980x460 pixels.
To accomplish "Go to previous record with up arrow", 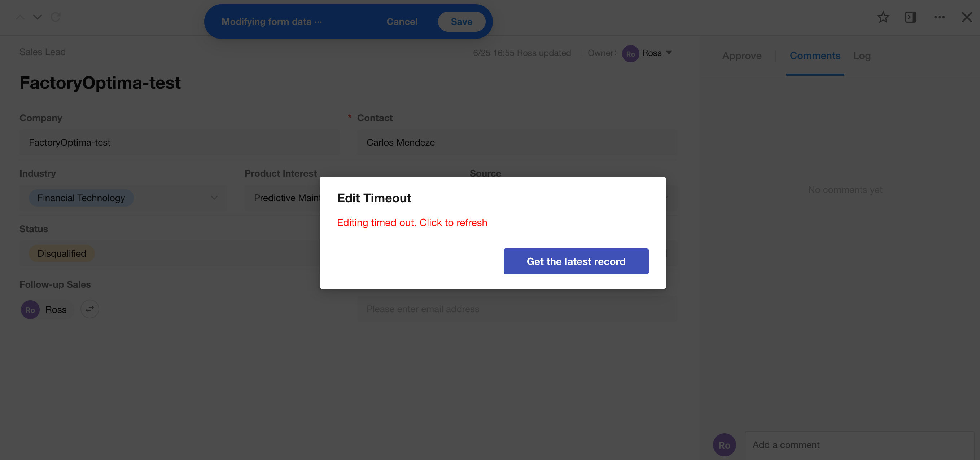I will pyautogui.click(x=20, y=17).
